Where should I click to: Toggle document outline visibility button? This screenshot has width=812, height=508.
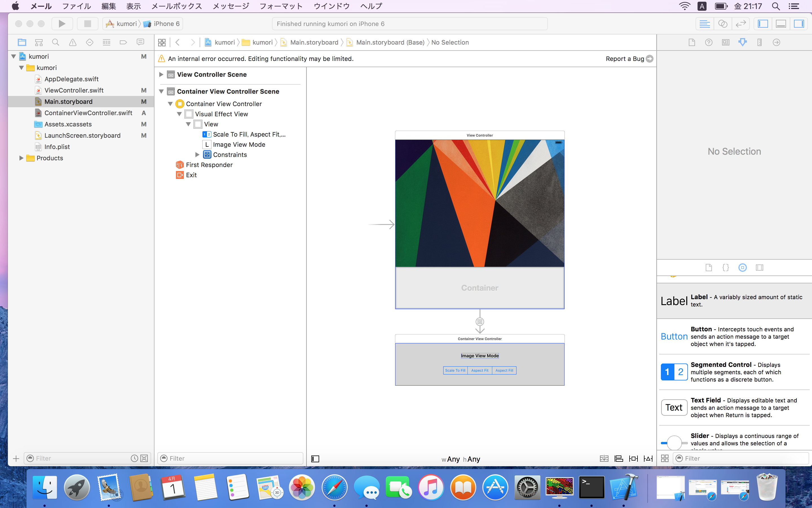315,459
